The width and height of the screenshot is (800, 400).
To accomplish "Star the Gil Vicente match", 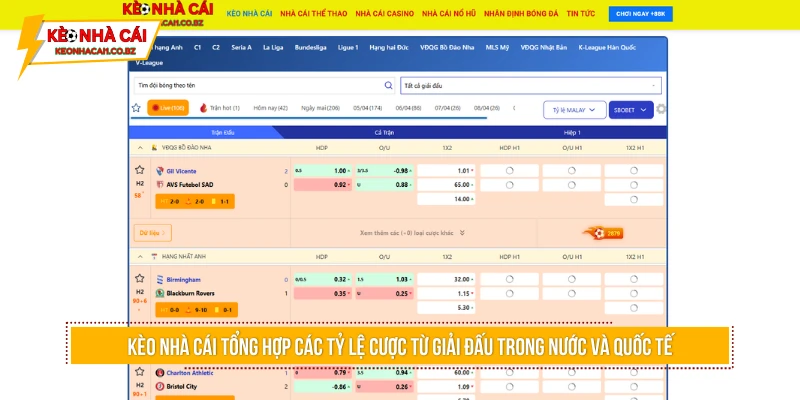I will (x=139, y=170).
